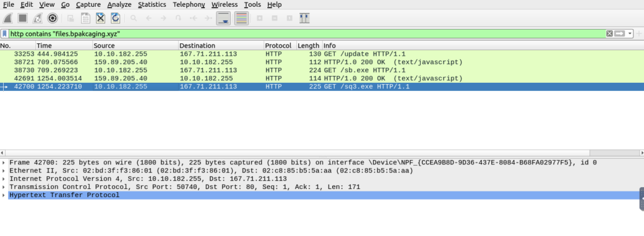Reload this capture file
Screen dimensions: 644x236
(116, 18)
